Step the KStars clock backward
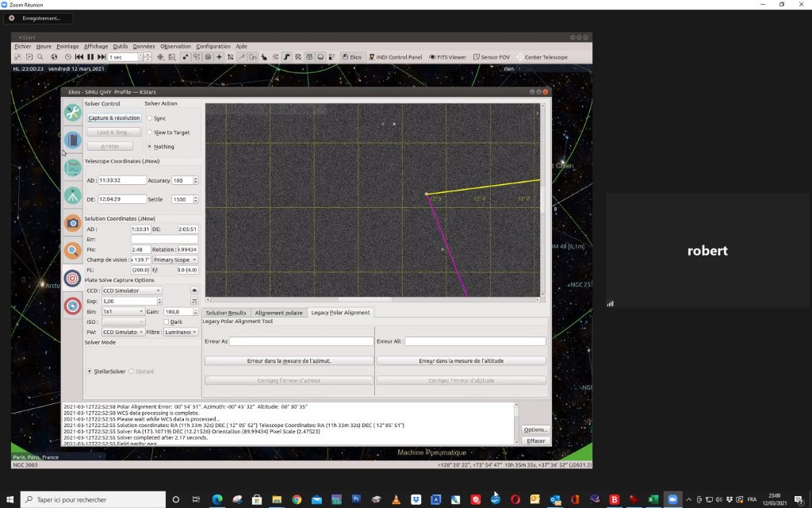This screenshot has height=508, width=812. (x=79, y=57)
